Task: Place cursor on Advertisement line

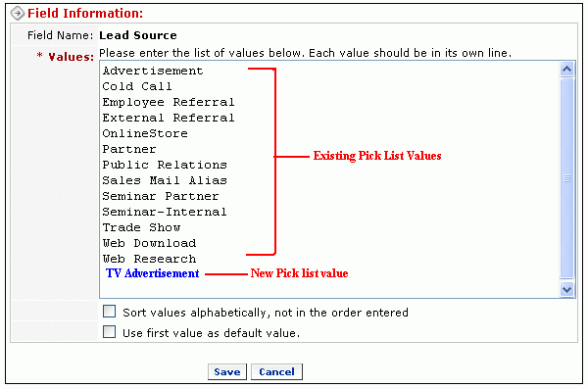Action: (x=153, y=71)
